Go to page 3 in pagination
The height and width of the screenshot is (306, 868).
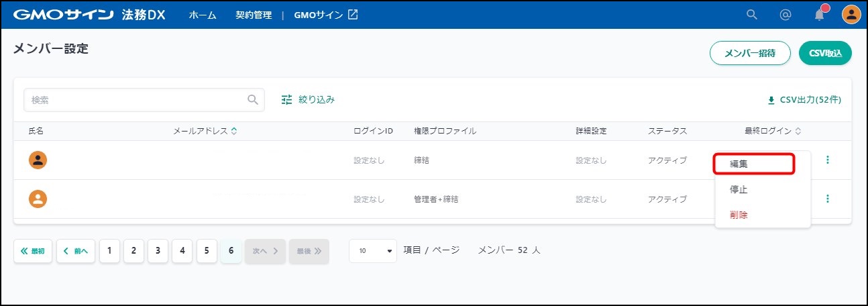pos(158,251)
